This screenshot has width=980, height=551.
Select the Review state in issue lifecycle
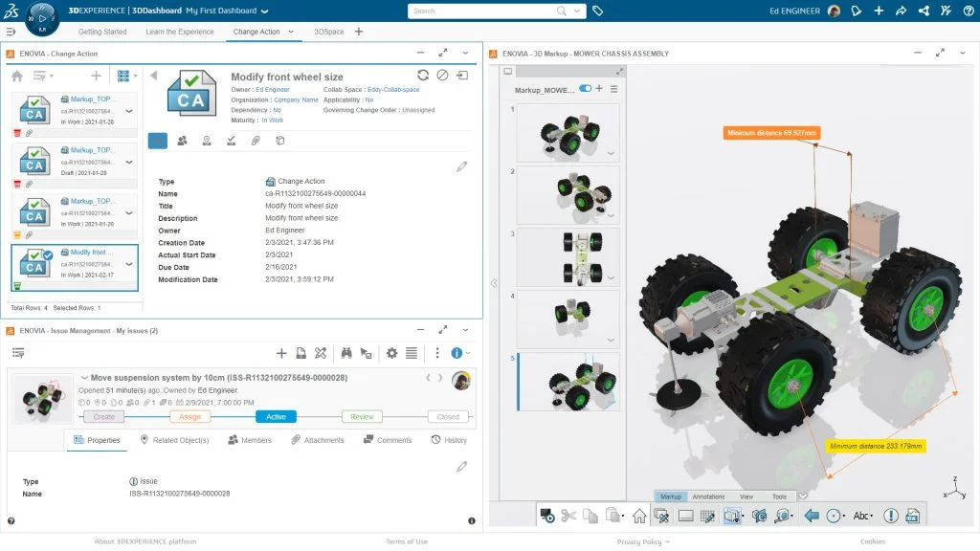pyautogui.click(x=362, y=417)
